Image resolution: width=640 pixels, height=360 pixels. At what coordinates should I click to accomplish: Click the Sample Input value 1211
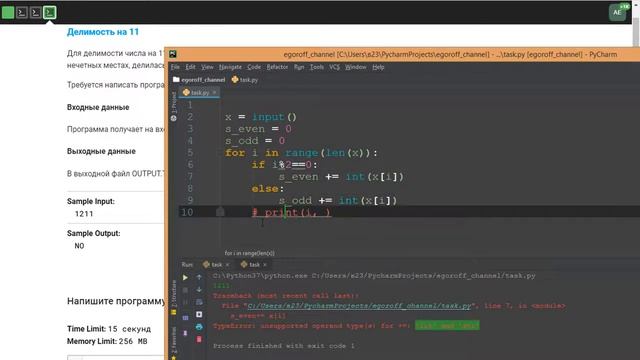click(84, 213)
